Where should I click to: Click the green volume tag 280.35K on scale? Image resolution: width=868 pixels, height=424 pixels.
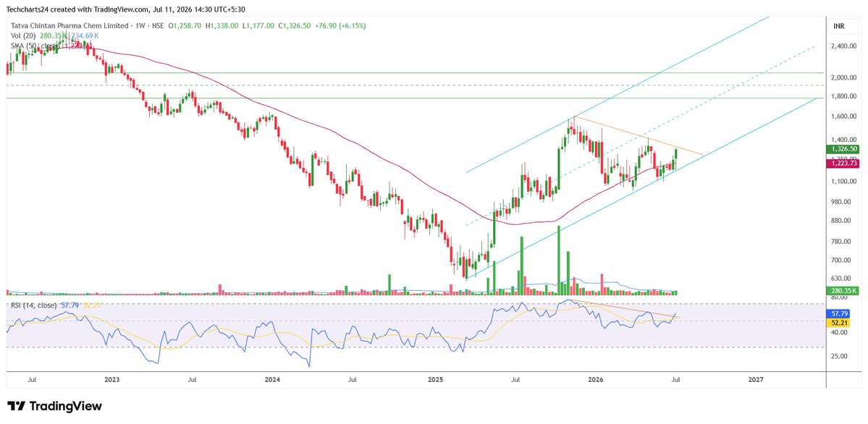(842, 291)
